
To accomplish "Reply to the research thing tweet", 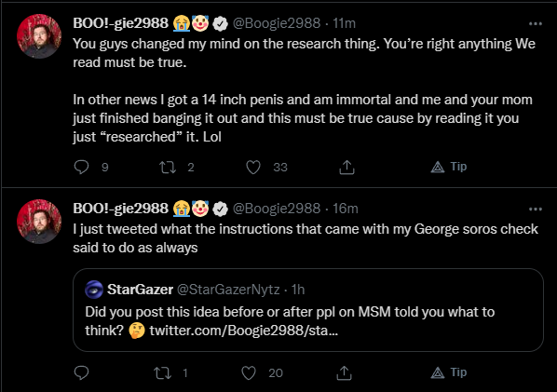I will [81, 167].
